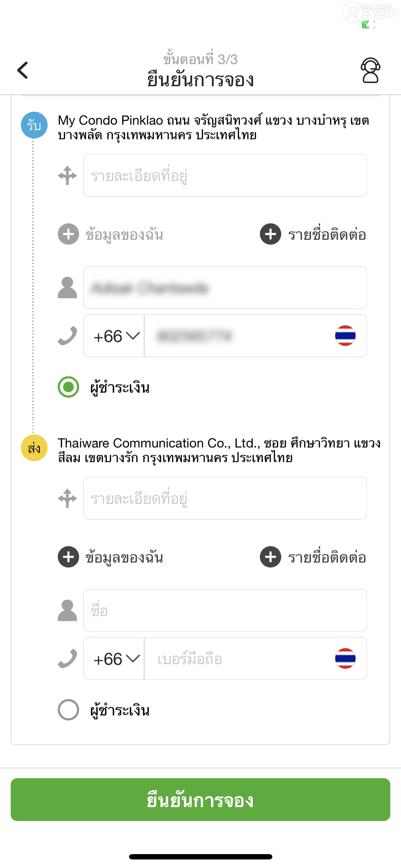The image size is (401, 868).
Task: Select pickup contact as payer radio button
Action: (68, 387)
